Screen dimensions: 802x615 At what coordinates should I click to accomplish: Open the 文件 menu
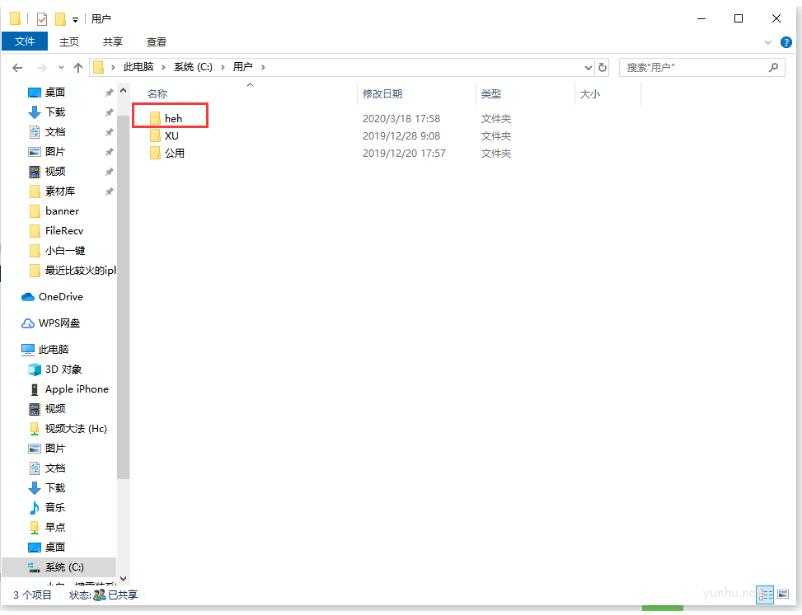click(x=25, y=41)
